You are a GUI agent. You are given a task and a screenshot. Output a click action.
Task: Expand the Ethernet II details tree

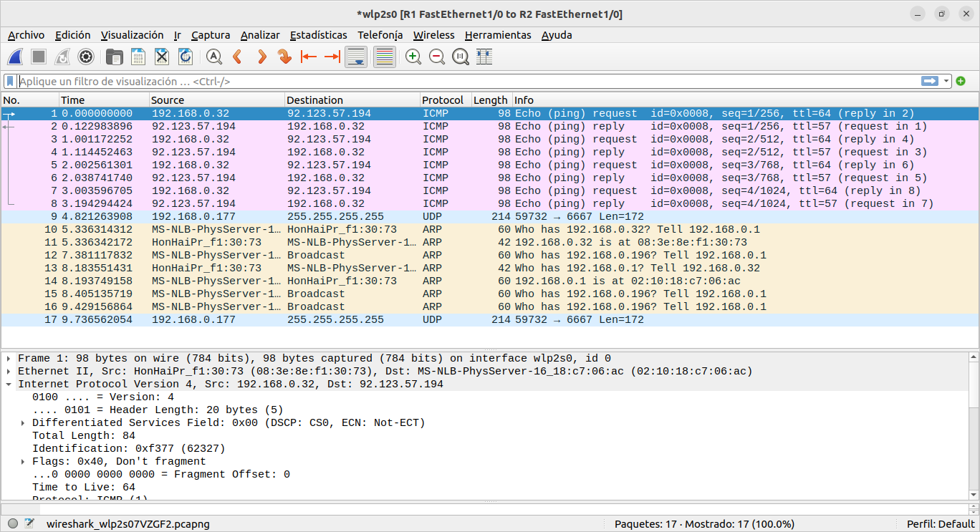coord(9,372)
